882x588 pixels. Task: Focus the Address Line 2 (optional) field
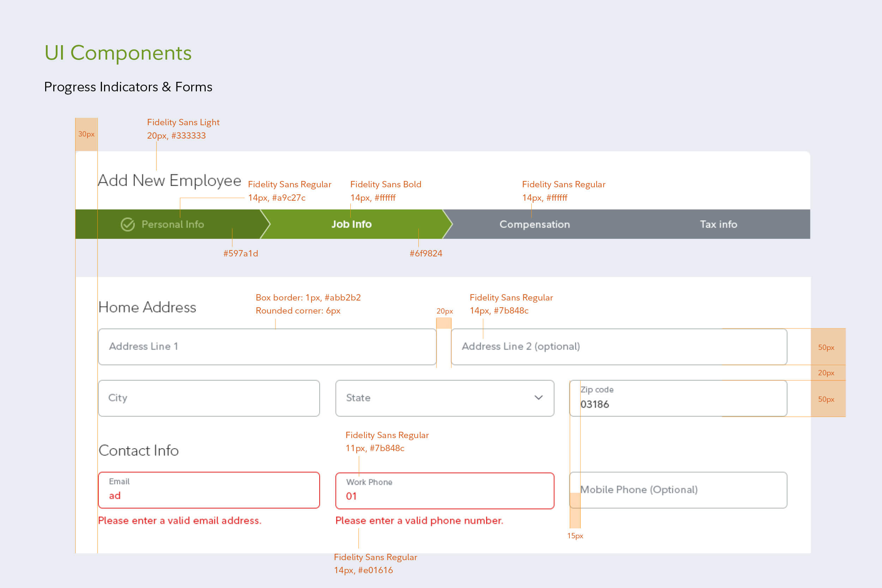click(619, 346)
